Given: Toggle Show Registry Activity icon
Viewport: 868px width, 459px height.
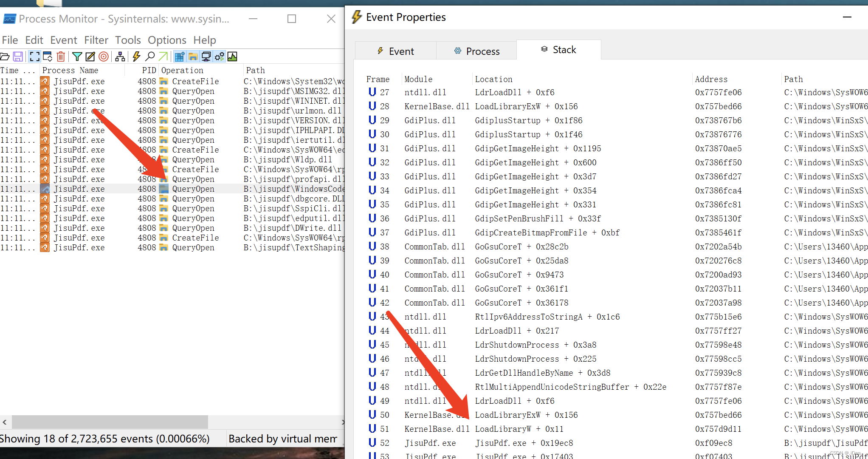Looking at the screenshot, I should pos(180,57).
